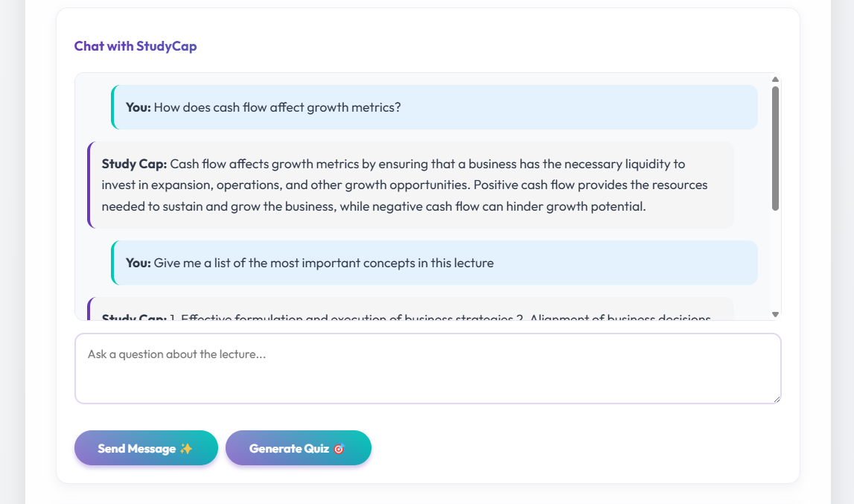This screenshot has width=854, height=504.
Task: Send a message with Send Message
Action: [146, 447]
